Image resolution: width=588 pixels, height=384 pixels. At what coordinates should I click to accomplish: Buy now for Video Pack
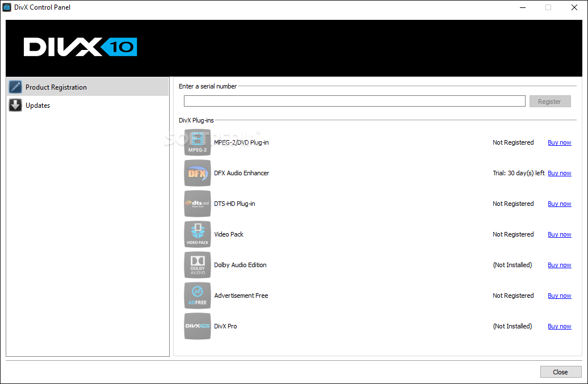(x=560, y=234)
